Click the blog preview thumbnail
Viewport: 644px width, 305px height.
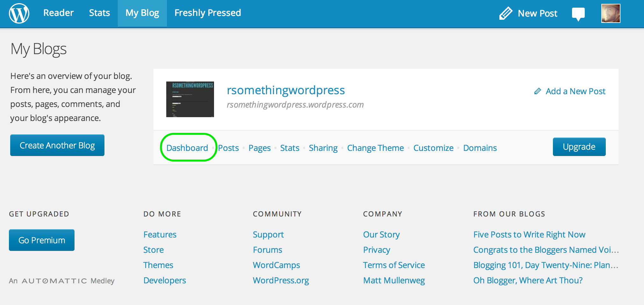(190, 99)
